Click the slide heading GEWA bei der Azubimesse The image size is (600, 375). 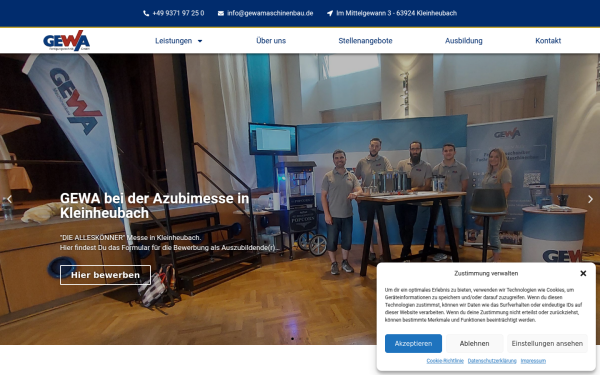[x=155, y=205]
